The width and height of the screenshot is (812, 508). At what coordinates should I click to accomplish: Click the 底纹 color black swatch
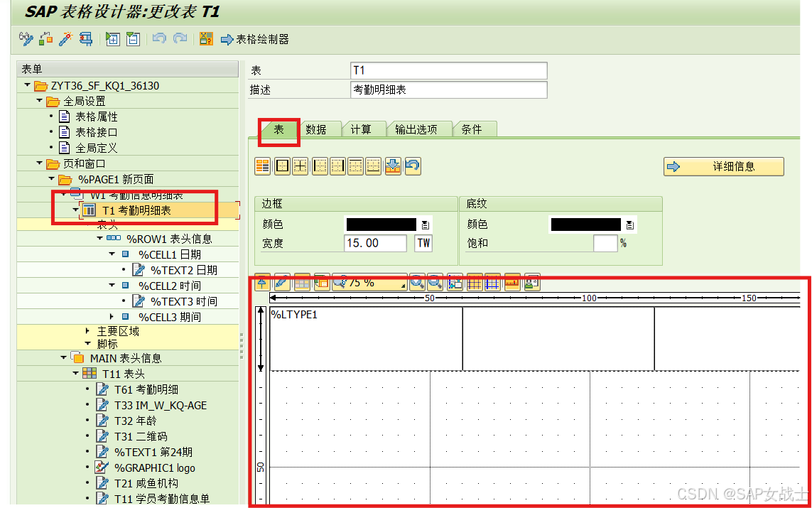point(585,225)
